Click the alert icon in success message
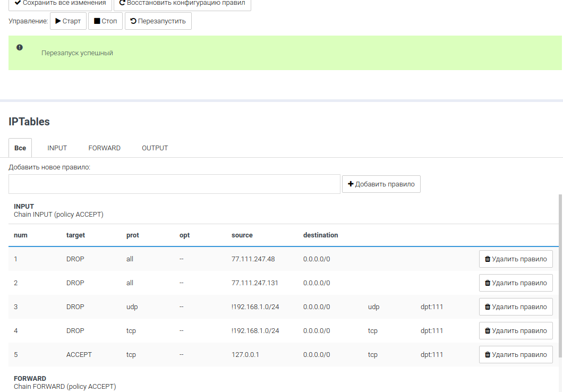The image size is (563, 392). [20, 47]
